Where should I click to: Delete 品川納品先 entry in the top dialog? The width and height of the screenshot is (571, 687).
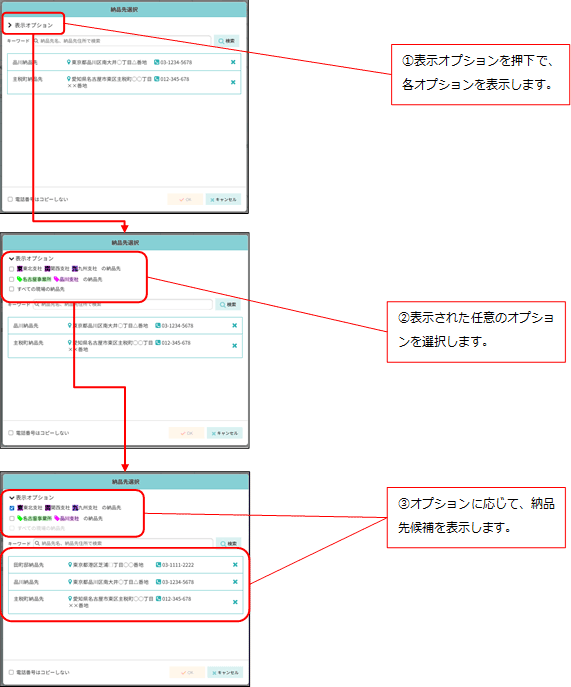coord(233,62)
